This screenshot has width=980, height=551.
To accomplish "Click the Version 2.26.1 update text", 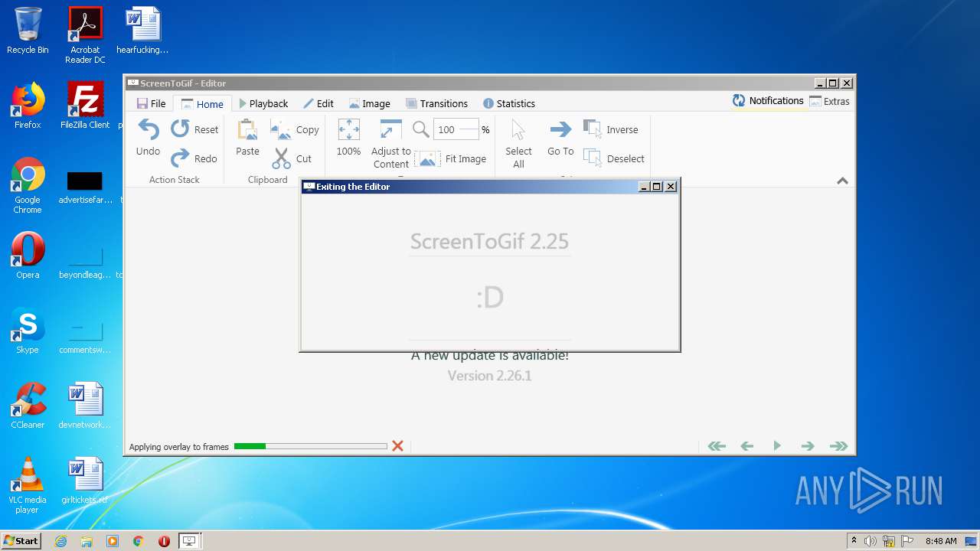I will coord(490,376).
